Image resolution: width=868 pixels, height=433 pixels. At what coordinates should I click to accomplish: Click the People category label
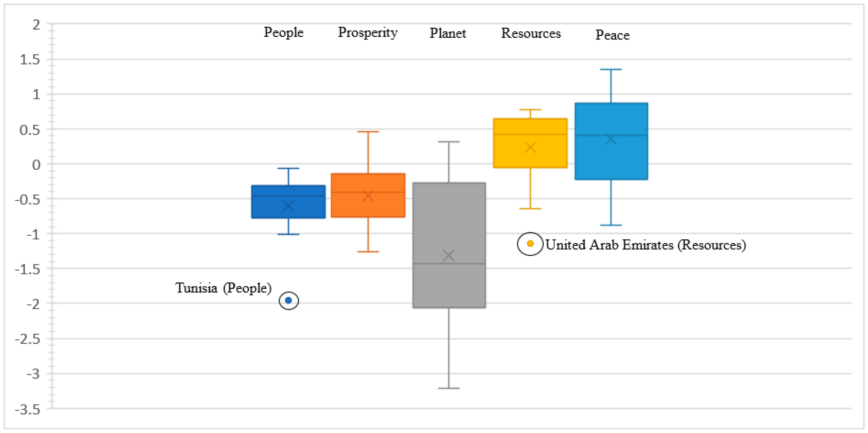point(283,33)
